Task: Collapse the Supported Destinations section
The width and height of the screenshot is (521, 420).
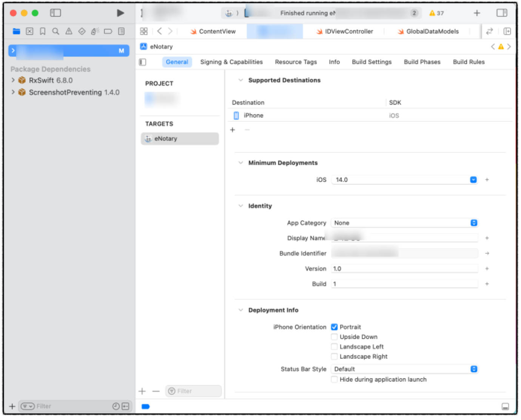Action: coord(240,80)
